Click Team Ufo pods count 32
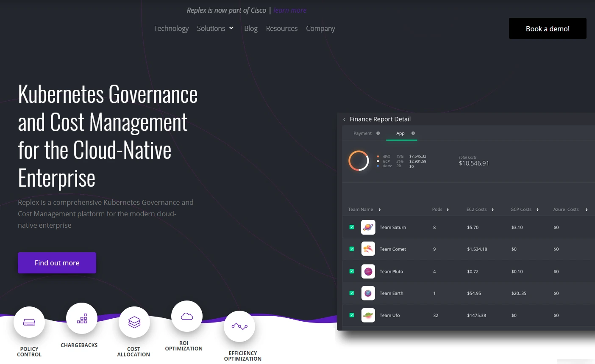This screenshot has height=364, width=595. click(436, 315)
